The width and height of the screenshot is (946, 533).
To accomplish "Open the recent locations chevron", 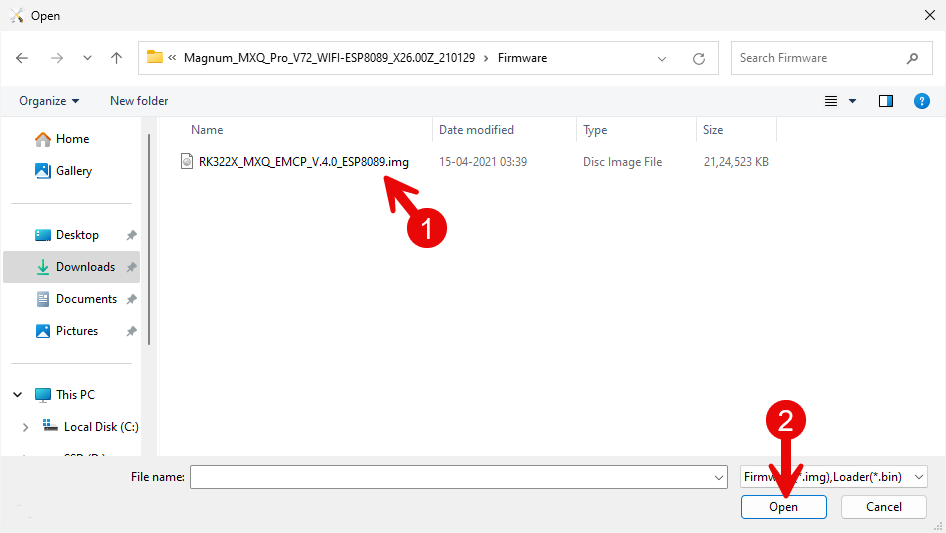I will pyautogui.click(x=87, y=58).
